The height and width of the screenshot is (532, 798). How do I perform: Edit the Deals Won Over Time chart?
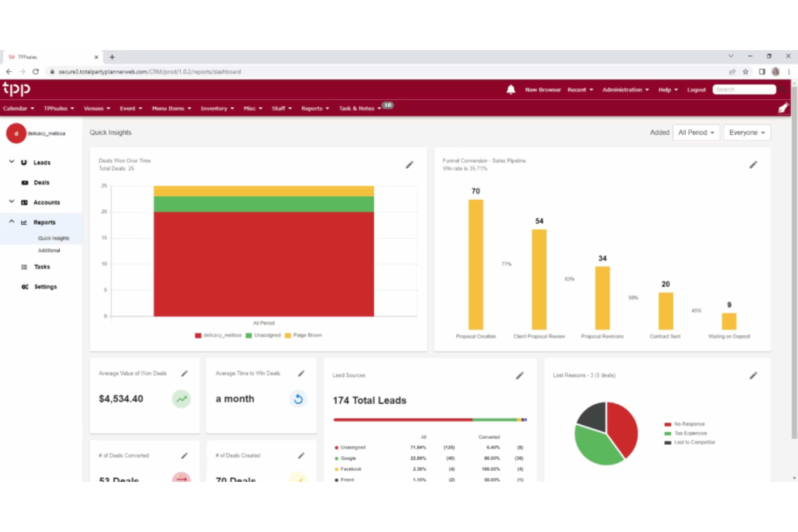(410, 164)
